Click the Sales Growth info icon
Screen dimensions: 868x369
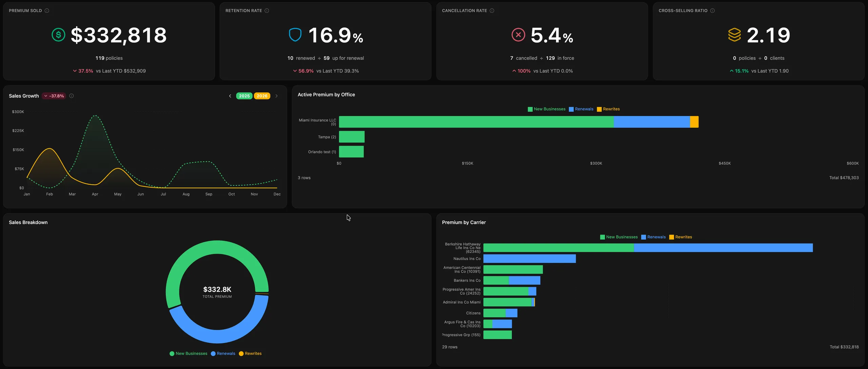pyautogui.click(x=72, y=96)
